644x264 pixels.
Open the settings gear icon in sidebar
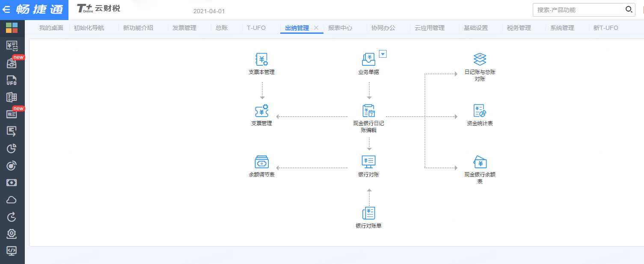(12, 234)
